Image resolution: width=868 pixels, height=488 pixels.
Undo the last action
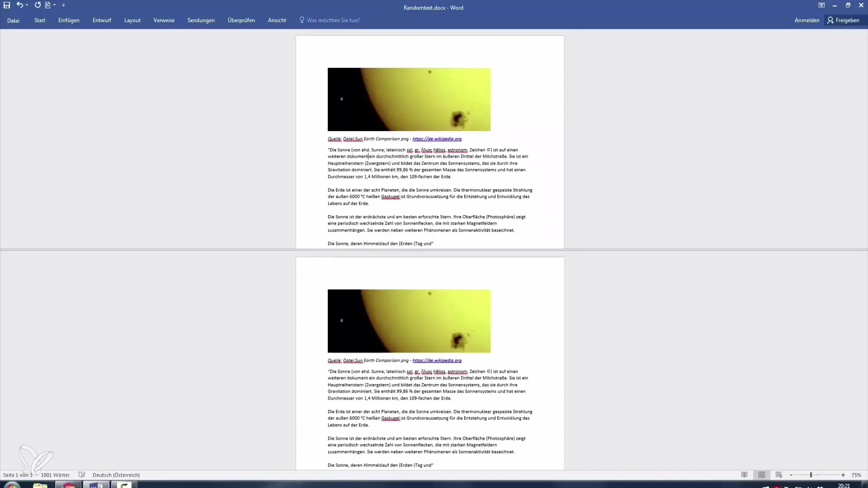pyautogui.click(x=19, y=5)
